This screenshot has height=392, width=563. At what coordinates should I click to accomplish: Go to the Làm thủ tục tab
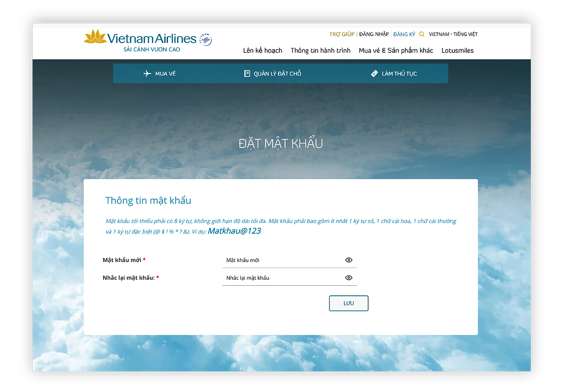click(399, 74)
